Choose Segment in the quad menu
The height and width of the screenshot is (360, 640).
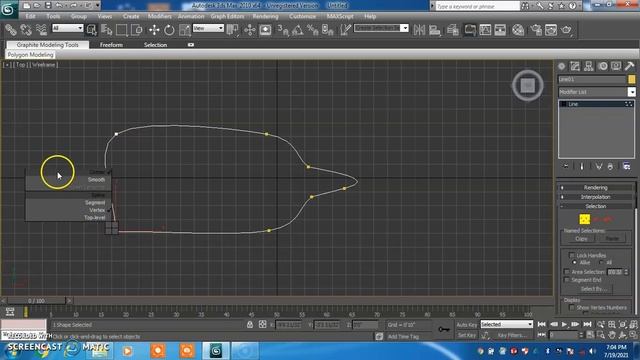tap(95, 203)
